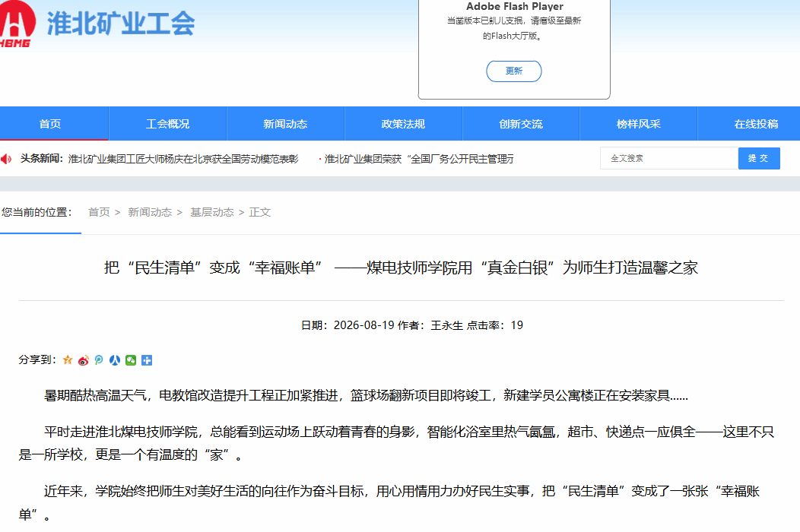The height and width of the screenshot is (532, 800).
Task: Open the 政策法规 menu item
Action: (403, 124)
